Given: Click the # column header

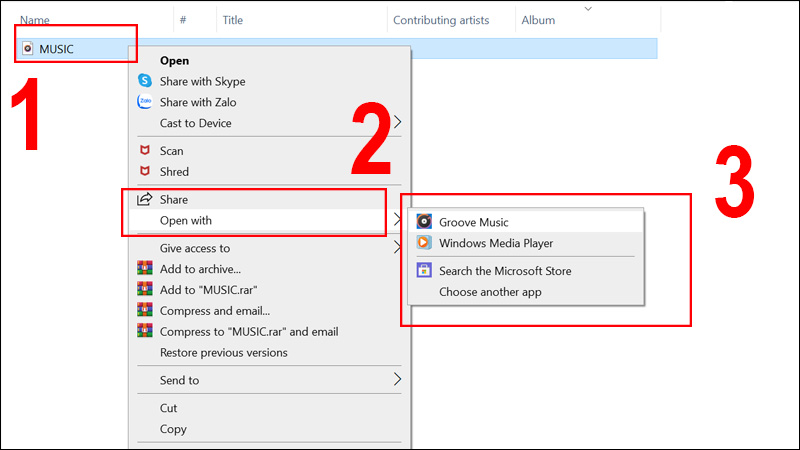Looking at the screenshot, I should tap(183, 20).
